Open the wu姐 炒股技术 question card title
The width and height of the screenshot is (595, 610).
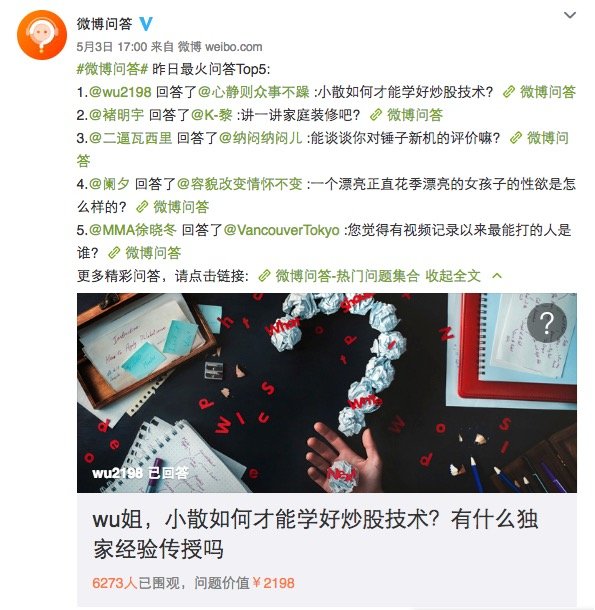coord(315,534)
